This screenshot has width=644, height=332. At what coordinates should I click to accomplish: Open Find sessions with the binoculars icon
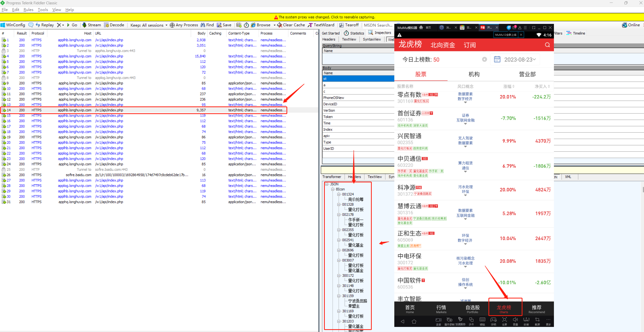(x=207, y=25)
